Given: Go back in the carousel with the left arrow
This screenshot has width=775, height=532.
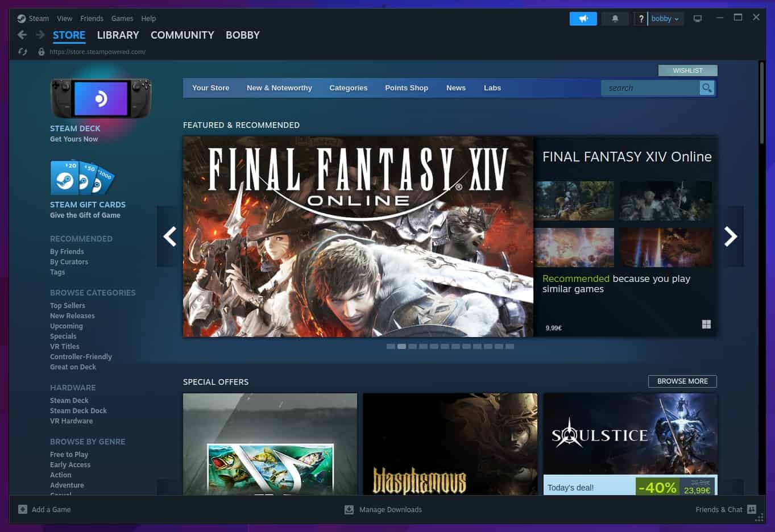Looking at the screenshot, I should pos(169,236).
